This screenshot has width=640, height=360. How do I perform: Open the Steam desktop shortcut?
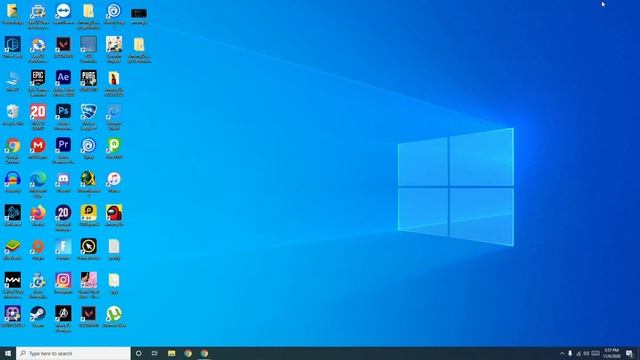38,314
